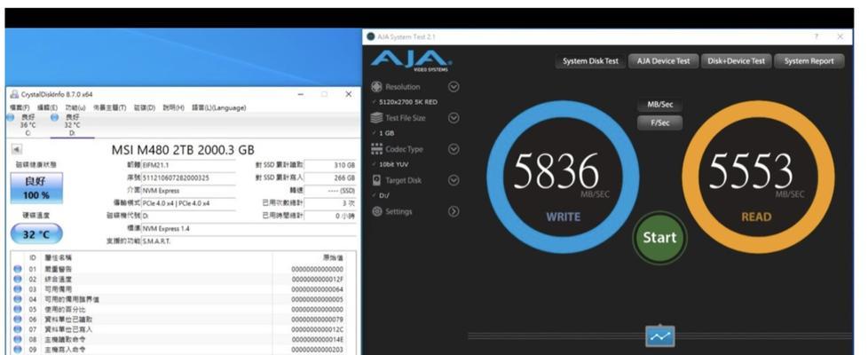Click the blue status orb for attribute 07
This screenshot has height=355, width=868.
(18, 329)
